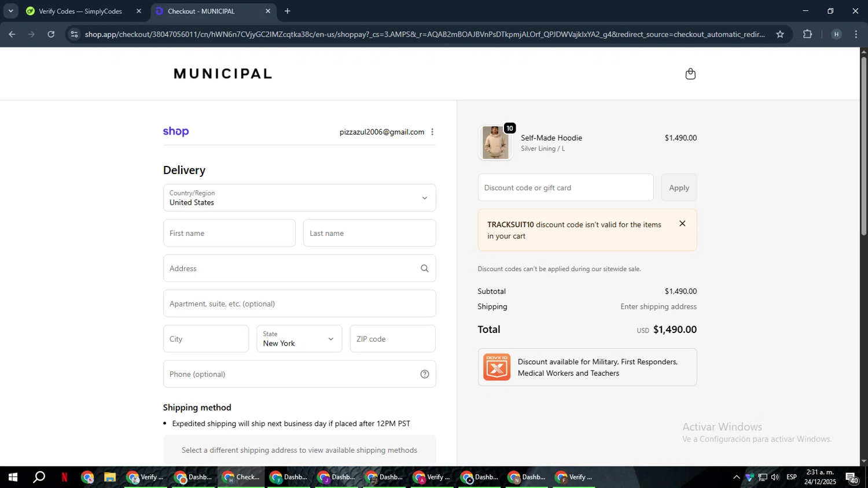The image size is (868, 488).
Task: Expand the State New York dropdown
Action: [x=299, y=339]
